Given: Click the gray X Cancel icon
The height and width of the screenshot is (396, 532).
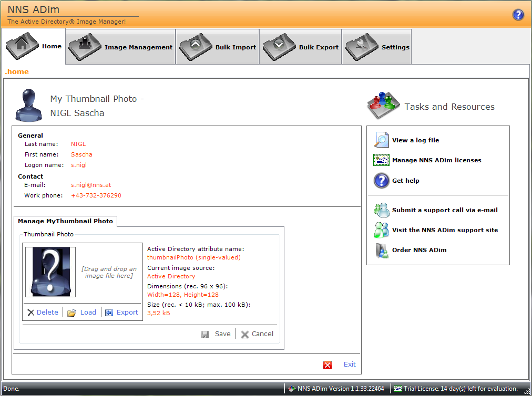Looking at the screenshot, I should pos(244,335).
